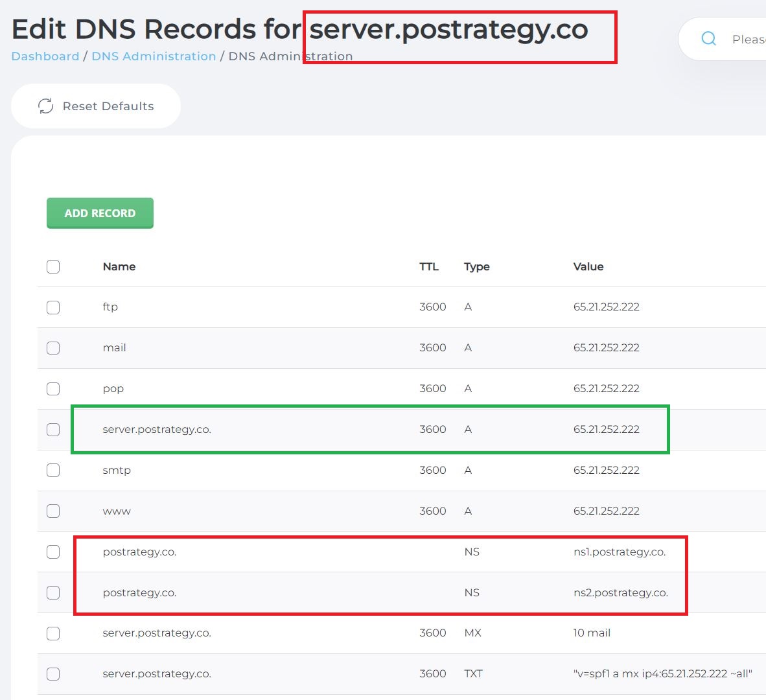Viewport: 766px width, 700px height.
Task: Click the Reset Defaults refresh icon
Action: point(46,106)
